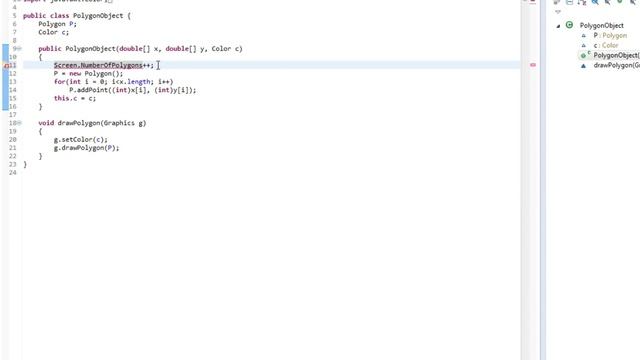
Task: Select the drawPolygon( method in outline
Action: pyautogui.click(x=616, y=65)
